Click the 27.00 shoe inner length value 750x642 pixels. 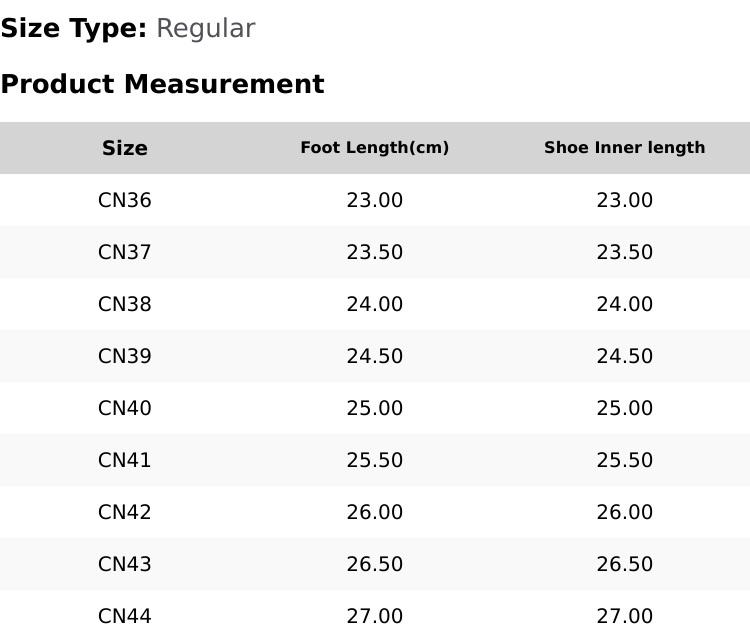(x=625, y=616)
